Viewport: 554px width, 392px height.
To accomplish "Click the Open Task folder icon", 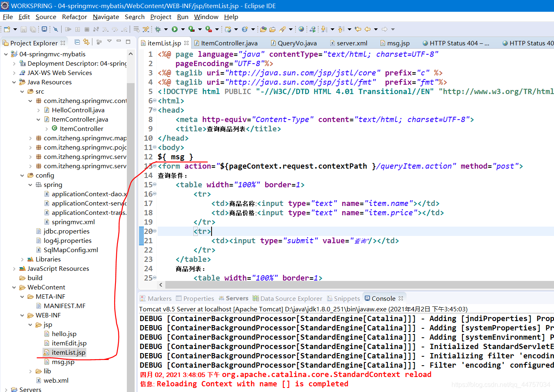I will point(272,29).
